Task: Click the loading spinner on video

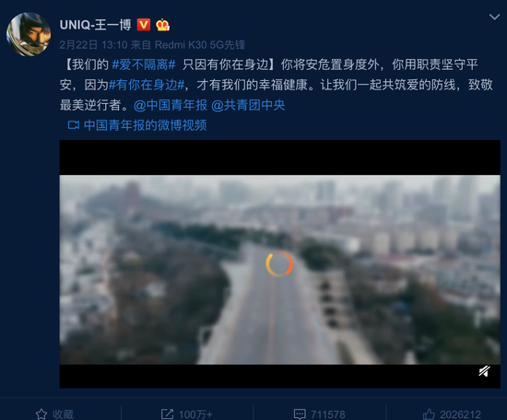Action: coord(279,263)
